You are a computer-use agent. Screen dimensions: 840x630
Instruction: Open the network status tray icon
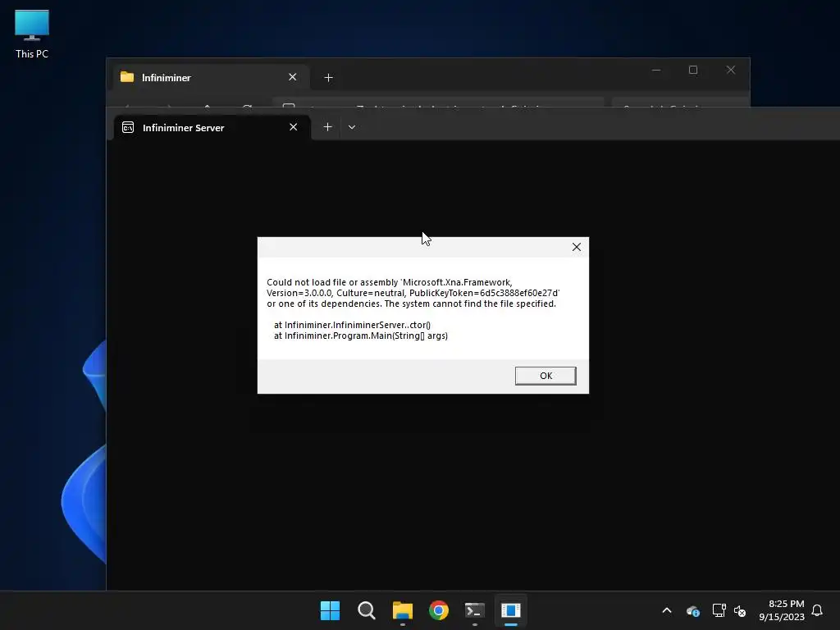coord(719,610)
